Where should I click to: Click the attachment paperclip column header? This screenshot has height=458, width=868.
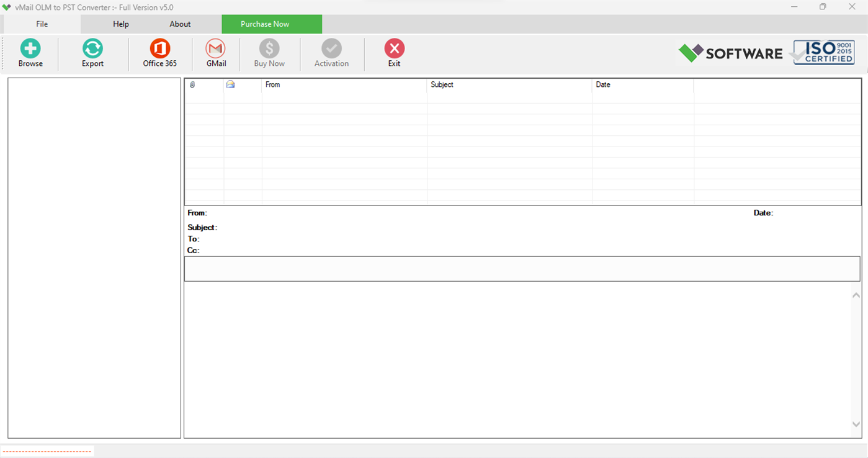coord(192,84)
